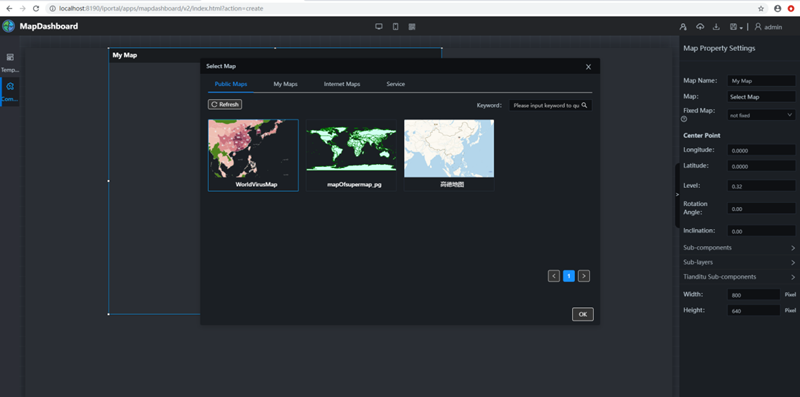Viewport: 800px width, 397px height.
Task: Edit the Map Name field
Action: coord(761,81)
